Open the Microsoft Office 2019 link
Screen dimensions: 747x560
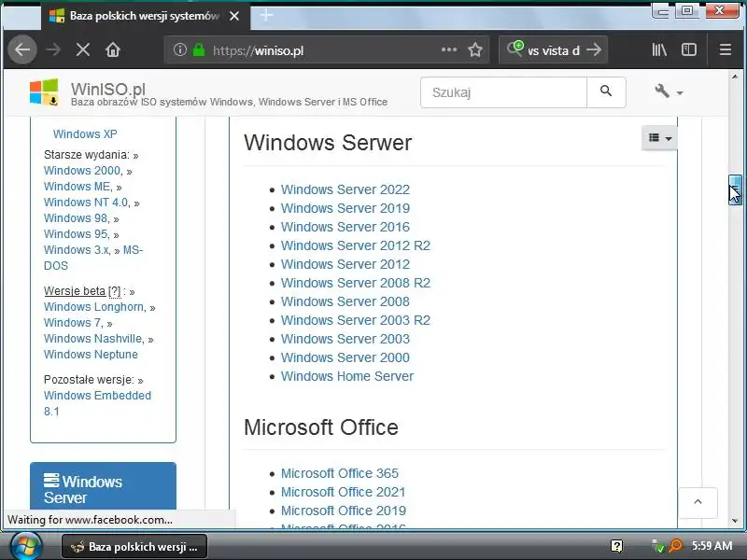[343, 511]
